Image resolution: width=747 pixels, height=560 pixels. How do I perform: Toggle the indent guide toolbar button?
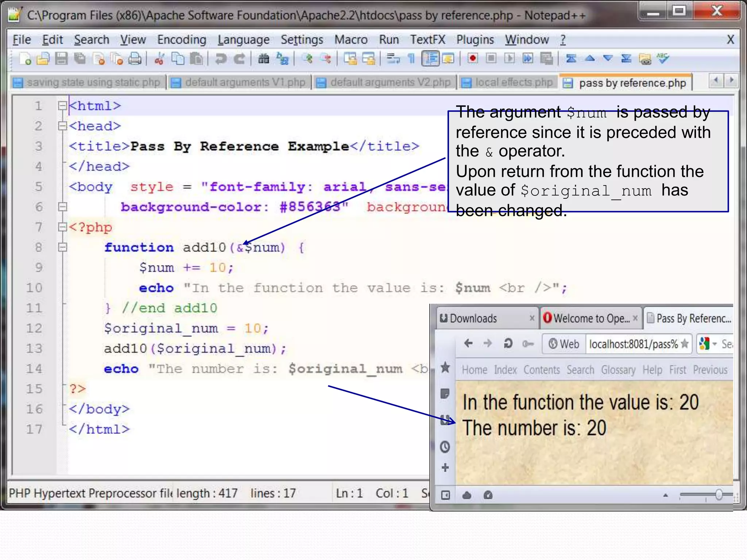430,59
